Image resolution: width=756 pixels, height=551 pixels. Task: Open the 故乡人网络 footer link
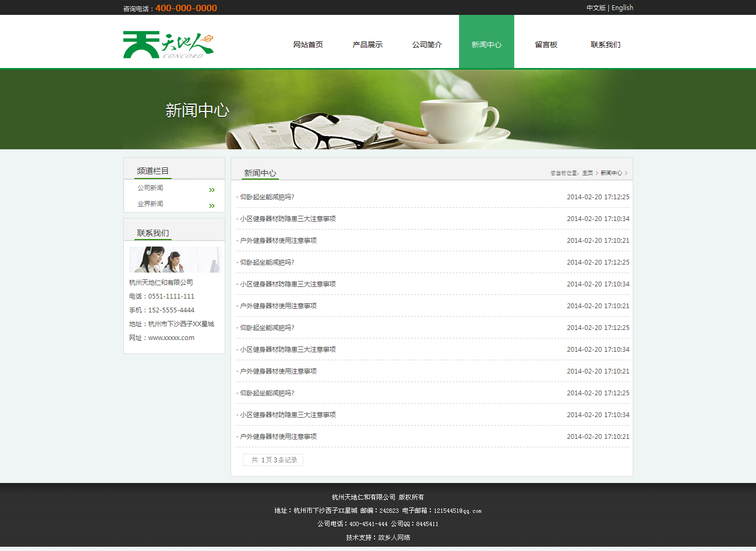pyautogui.click(x=394, y=538)
